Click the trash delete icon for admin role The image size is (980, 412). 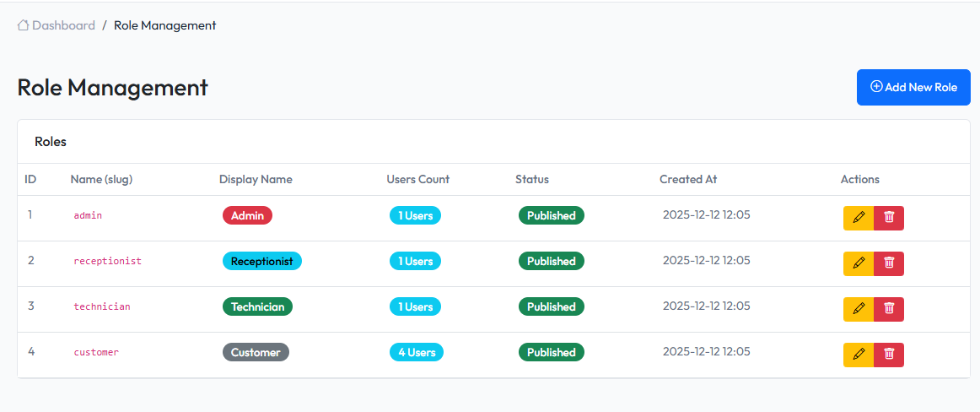pos(889,218)
